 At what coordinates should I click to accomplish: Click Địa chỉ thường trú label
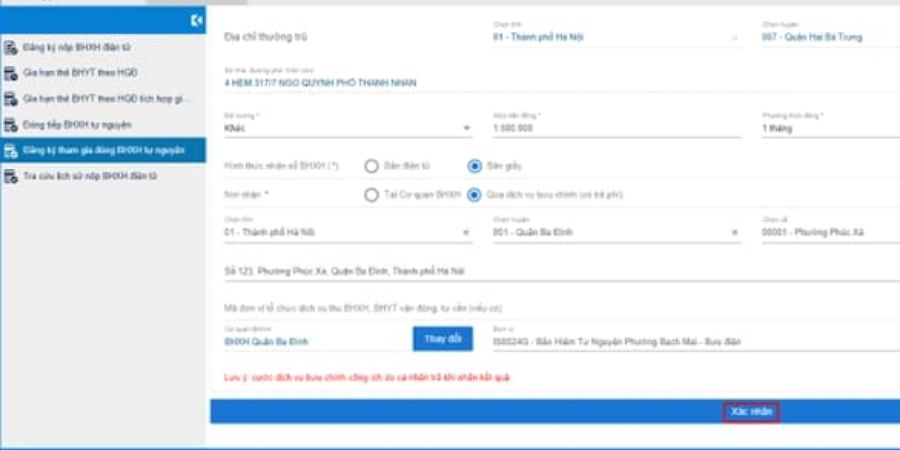(265, 37)
